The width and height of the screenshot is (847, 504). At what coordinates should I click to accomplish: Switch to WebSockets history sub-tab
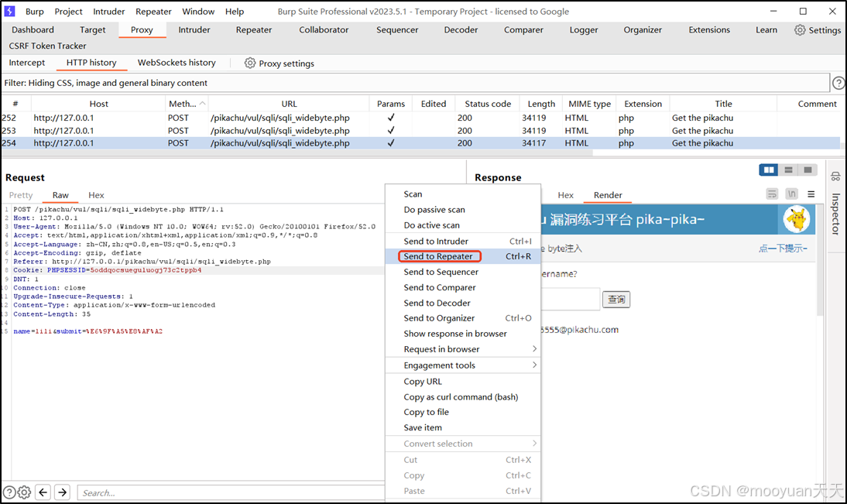(x=177, y=63)
